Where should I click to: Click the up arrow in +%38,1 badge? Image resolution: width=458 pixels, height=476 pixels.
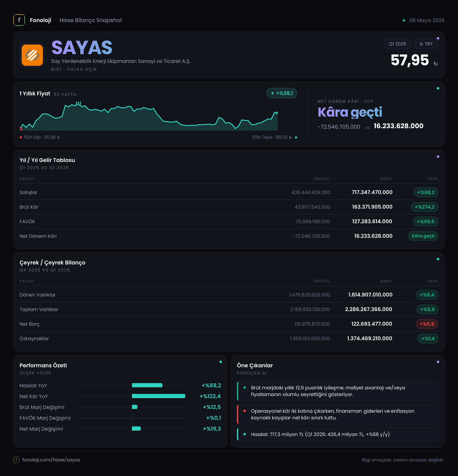(x=273, y=93)
